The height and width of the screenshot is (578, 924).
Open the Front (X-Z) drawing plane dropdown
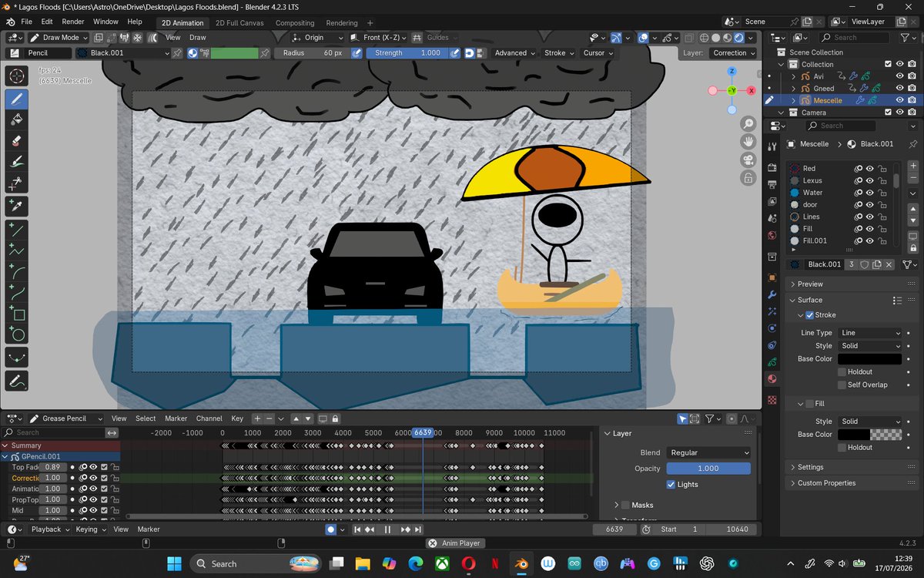click(377, 37)
